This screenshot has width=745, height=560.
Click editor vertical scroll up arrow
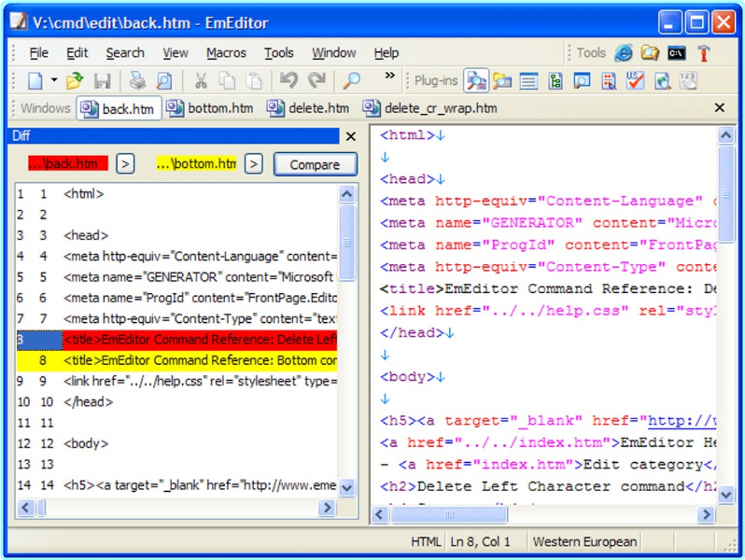coord(725,136)
